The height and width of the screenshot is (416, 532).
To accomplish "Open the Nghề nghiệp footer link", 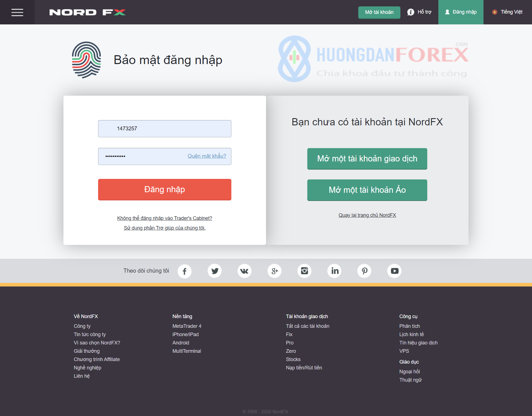I will pos(88,368).
